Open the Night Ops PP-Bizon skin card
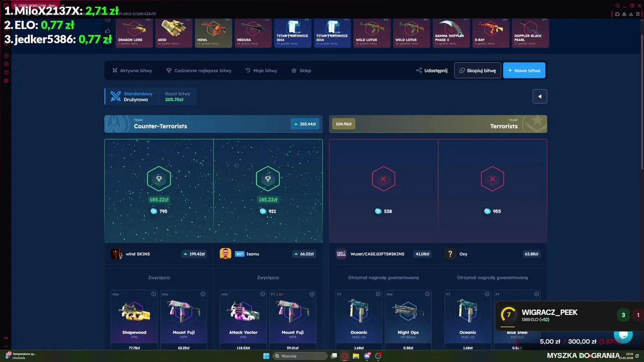This screenshot has width=644, height=362. pos(408,320)
